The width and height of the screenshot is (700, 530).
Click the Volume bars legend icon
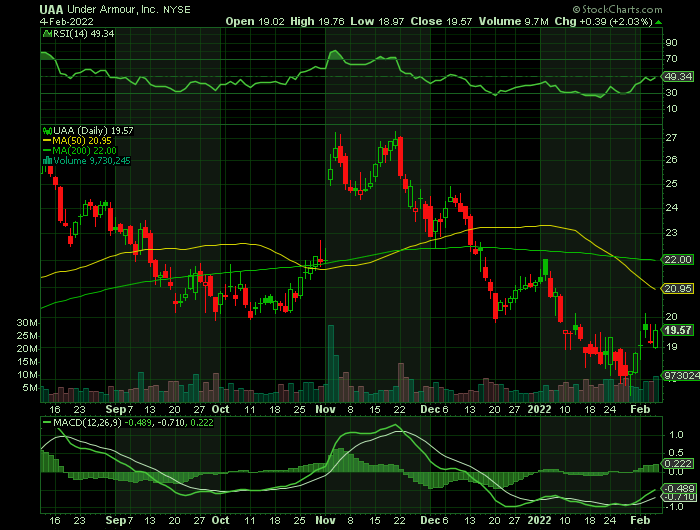[x=45, y=159]
